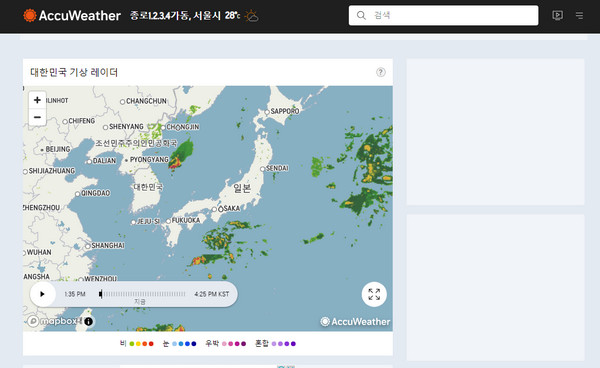
Task: Open the AccuWeather home logo
Action: 72,16
